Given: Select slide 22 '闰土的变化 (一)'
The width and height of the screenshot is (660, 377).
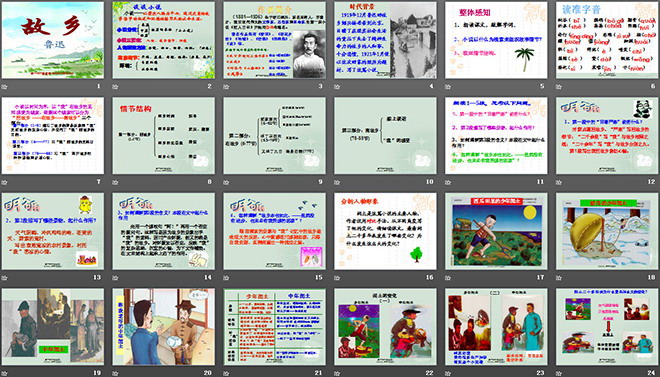Looking at the screenshot, I should tap(385, 327).
